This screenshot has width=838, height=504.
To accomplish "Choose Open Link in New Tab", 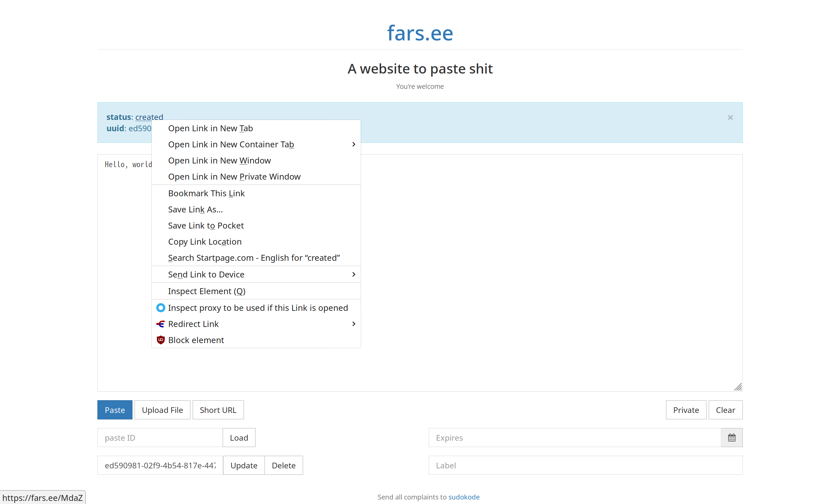I will tap(210, 128).
